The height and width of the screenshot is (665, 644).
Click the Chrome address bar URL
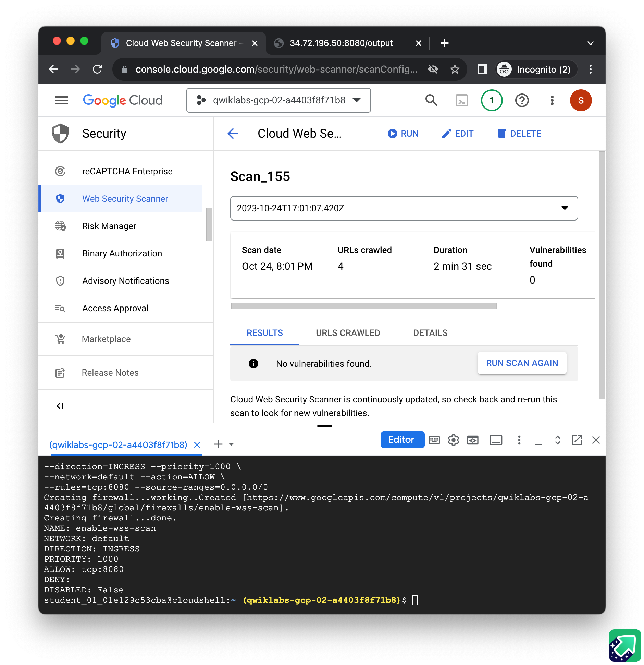coord(276,70)
